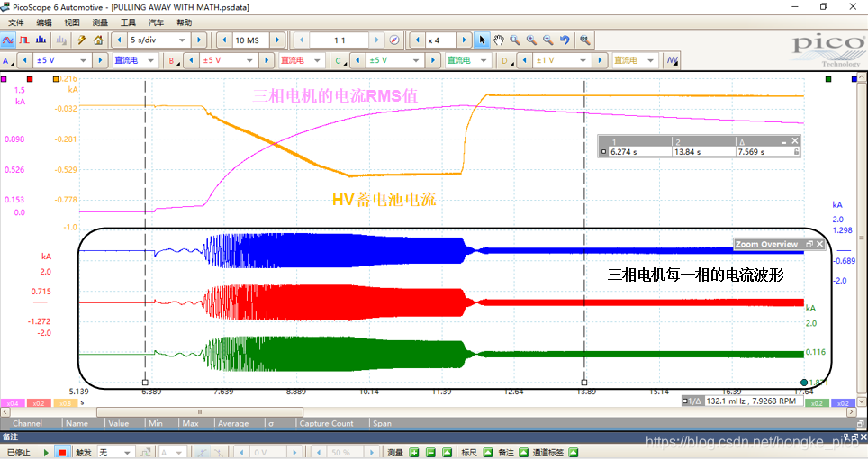
Task: Click the Zoom In tool
Action: pyautogui.click(x=531, y=40)
